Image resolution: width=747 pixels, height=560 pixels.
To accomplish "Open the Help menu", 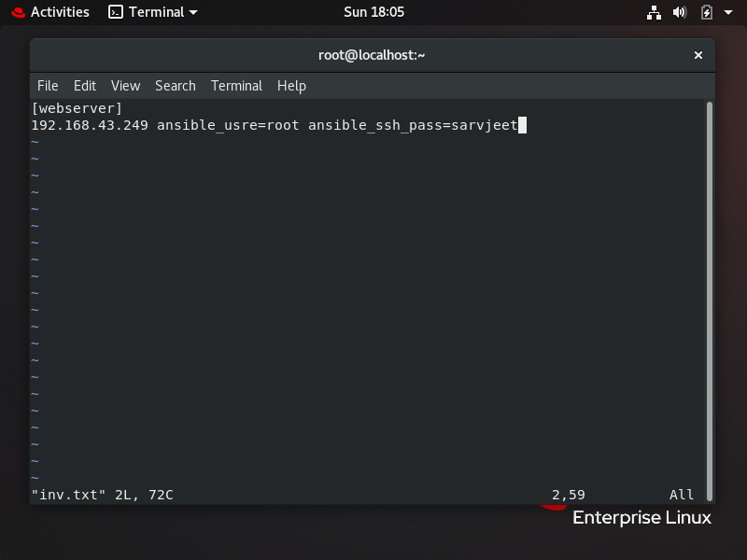I will (291, 86).
